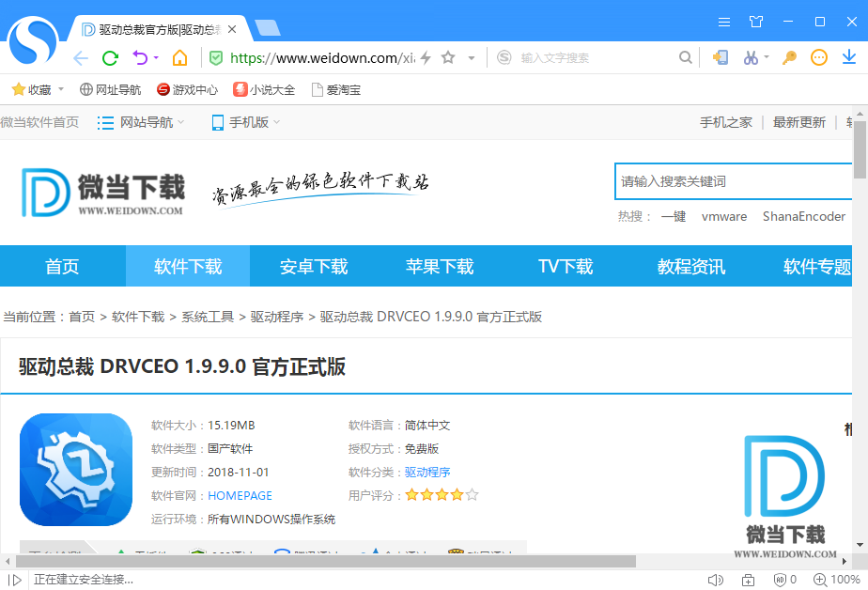The height and width of the screenshot is (590, 868).
Task: Click the scissors screenshot tool
Action: click(x=751, y=57)
